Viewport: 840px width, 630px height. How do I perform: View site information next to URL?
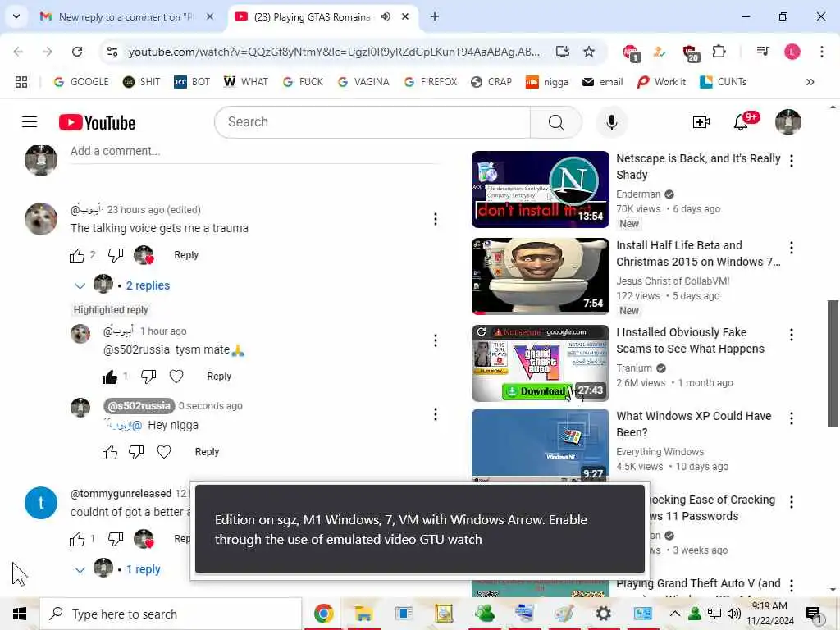(x=112, y=52)
